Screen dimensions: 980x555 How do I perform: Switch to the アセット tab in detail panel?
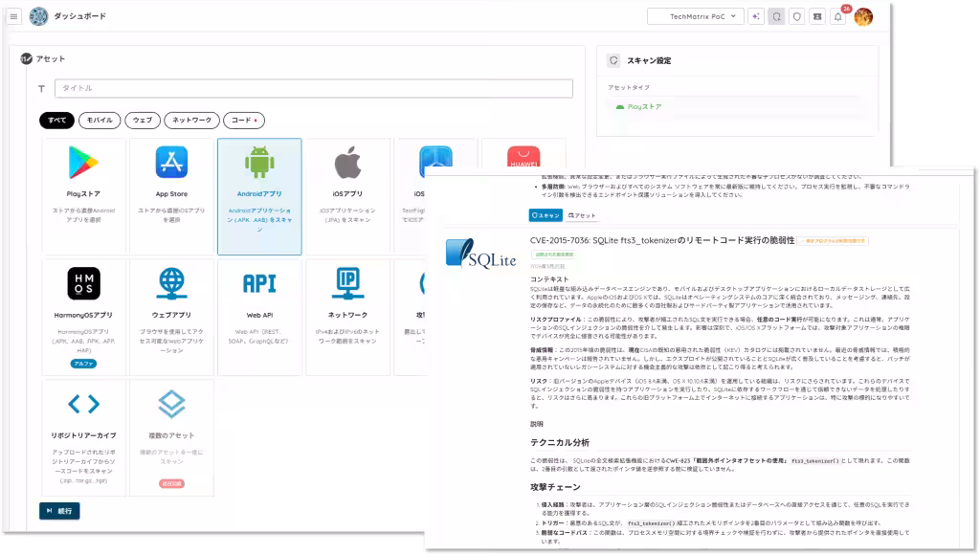pyautogui.click(x=582, y=215)
